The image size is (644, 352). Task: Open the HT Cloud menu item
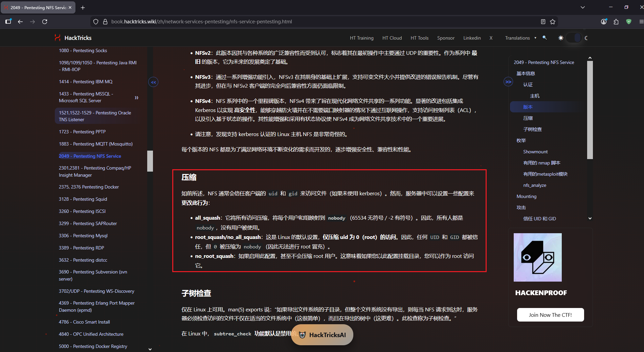(x=392, y=38)
